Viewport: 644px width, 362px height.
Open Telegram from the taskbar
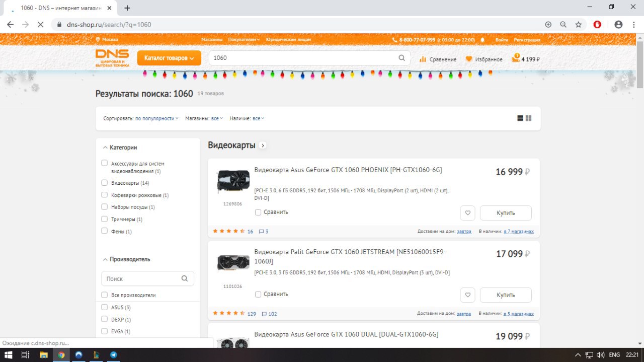point(113,354)
